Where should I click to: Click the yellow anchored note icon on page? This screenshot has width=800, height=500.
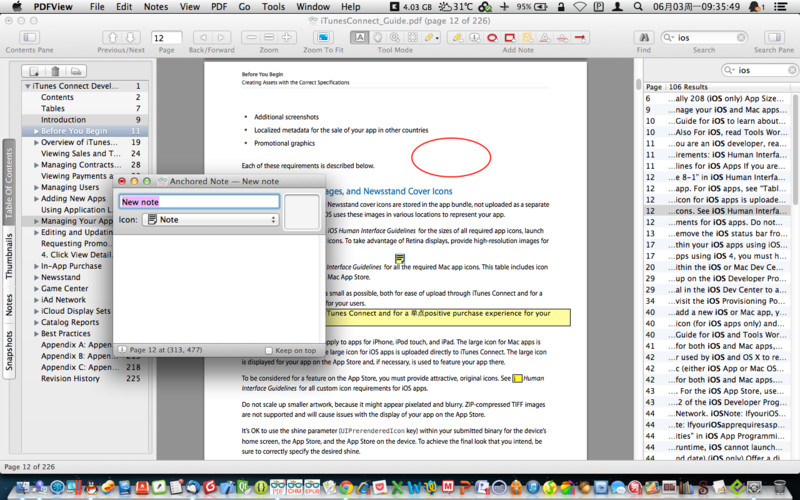coord(400,258)
